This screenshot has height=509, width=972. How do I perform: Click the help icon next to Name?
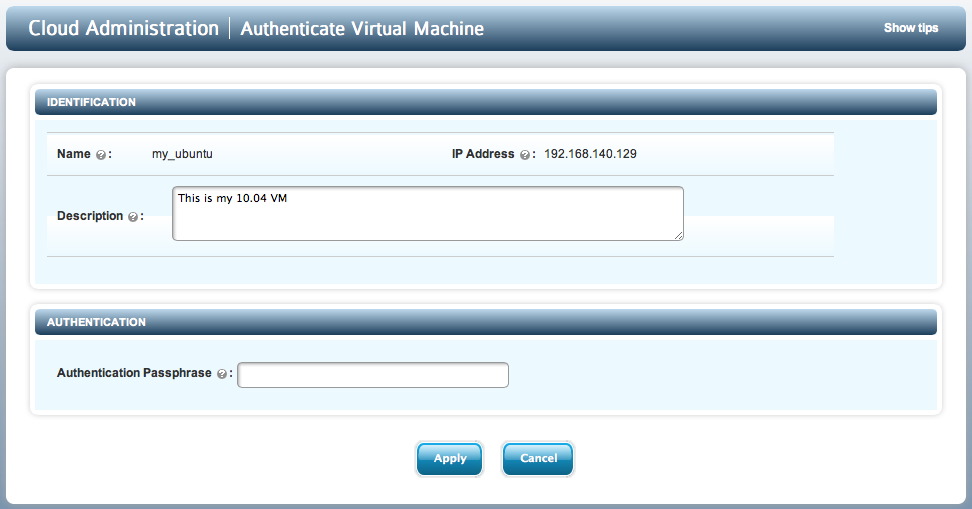pos(101,155)
